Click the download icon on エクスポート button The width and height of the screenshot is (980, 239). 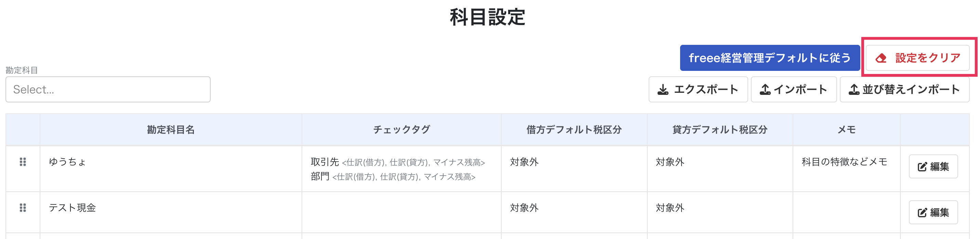point(663,90)
